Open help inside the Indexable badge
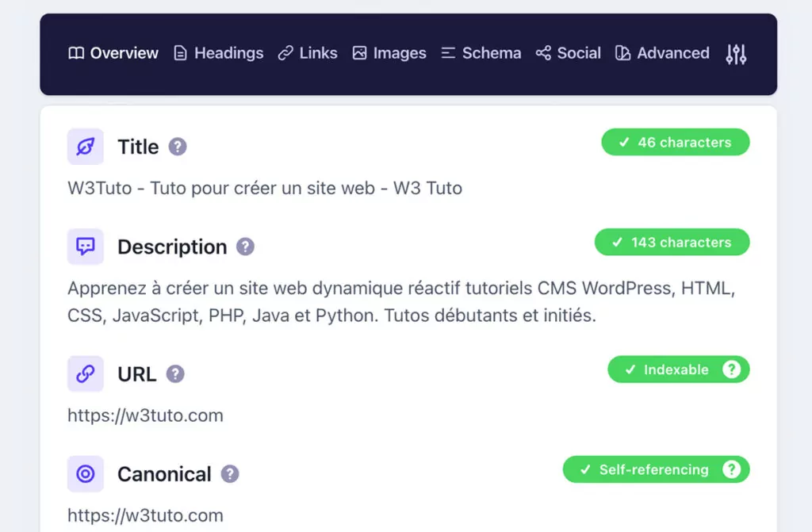This screenshot has width=812, height=532. pos(731,369)
